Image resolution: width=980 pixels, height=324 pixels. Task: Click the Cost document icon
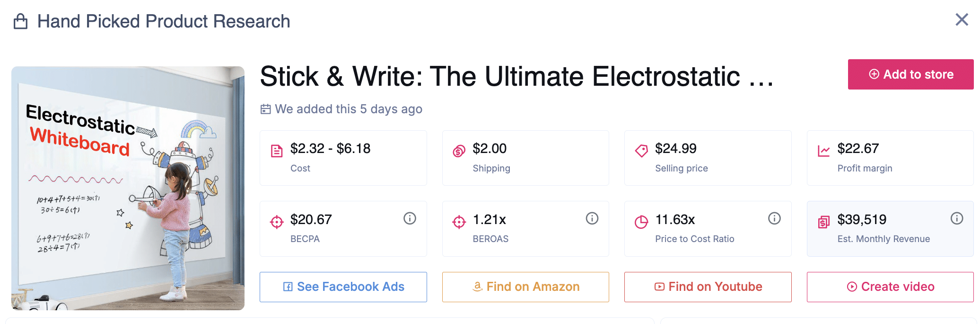pos(277,151)
